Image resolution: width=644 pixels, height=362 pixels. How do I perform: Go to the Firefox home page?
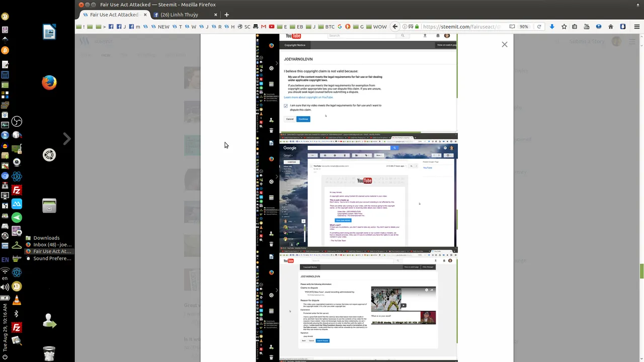611,27
